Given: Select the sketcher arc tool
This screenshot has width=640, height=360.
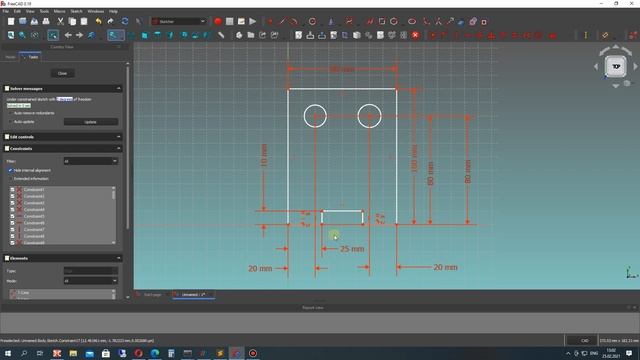Looking at the screenshot, I should point(294,22).
